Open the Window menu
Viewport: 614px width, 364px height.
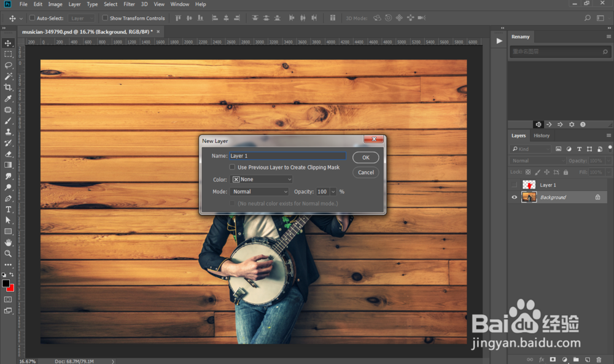click(180, 4)
